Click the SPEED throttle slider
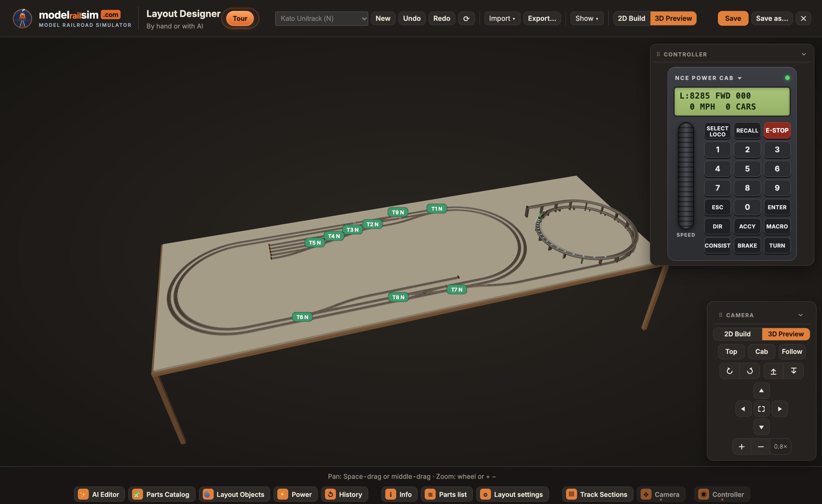Screen dimensions: 822x504 [686, 176]
